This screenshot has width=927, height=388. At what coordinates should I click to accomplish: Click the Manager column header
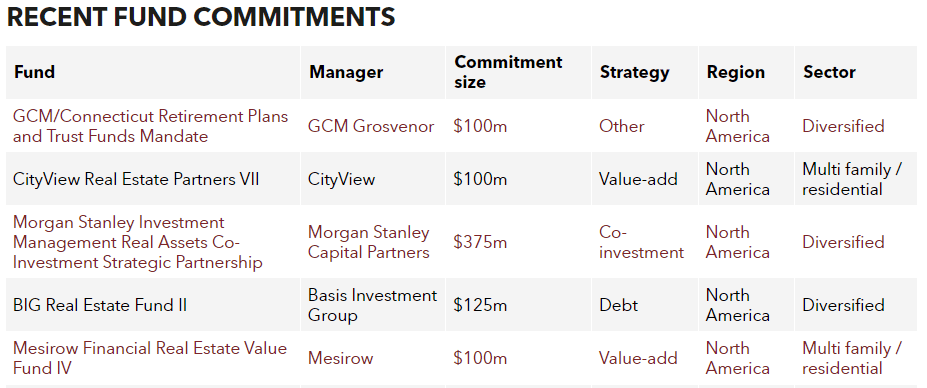click(x=346, y=72)
